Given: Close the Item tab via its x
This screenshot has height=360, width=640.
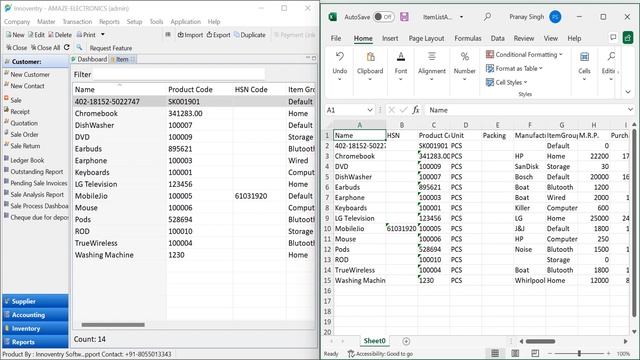Looking at the screenshot, I should [133, 59].
